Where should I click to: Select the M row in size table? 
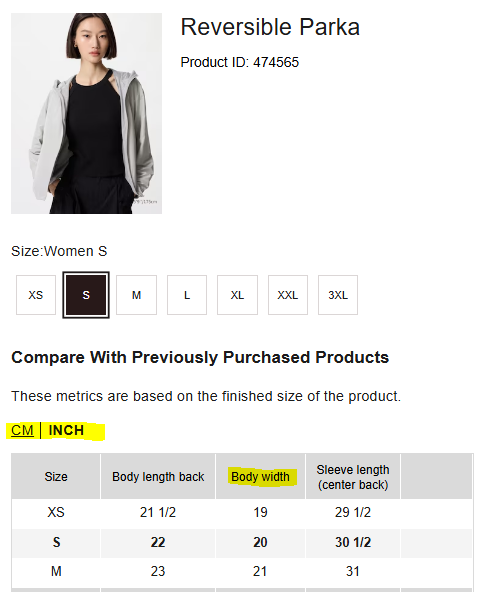click(x=242, y=572)
